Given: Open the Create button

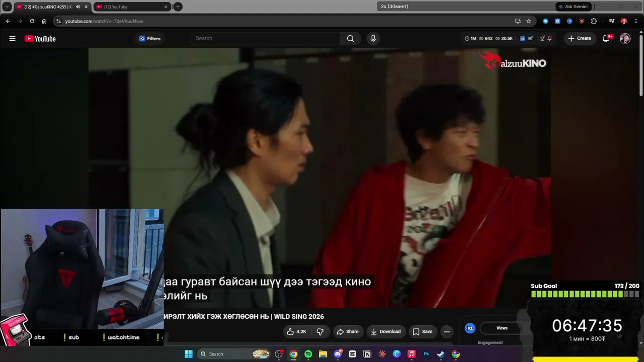Looking at the screenshot, I should point(580,39).
